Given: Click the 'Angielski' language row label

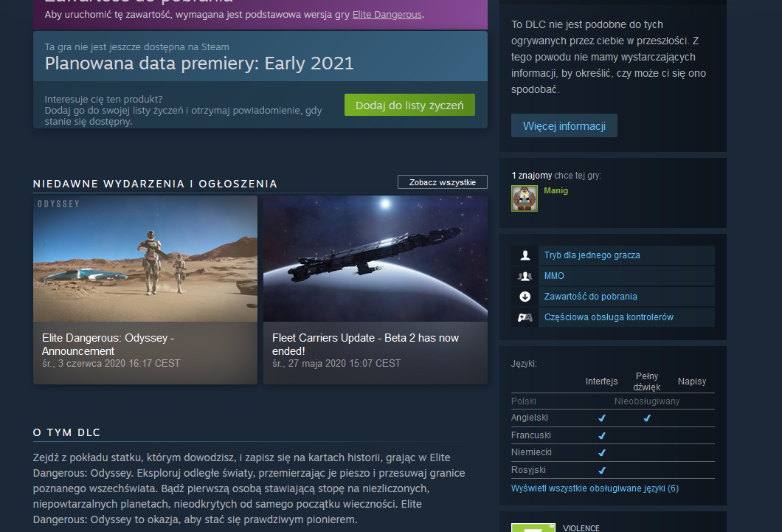Looking at the screenshot, I should 529,418.
